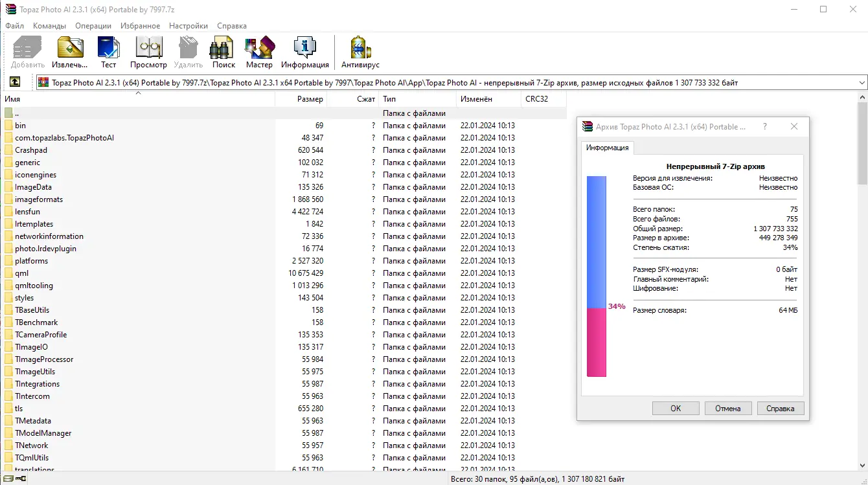Screen dimensions: 868x485
Task: Sort by the Тип column header
Action: point(418,99)
